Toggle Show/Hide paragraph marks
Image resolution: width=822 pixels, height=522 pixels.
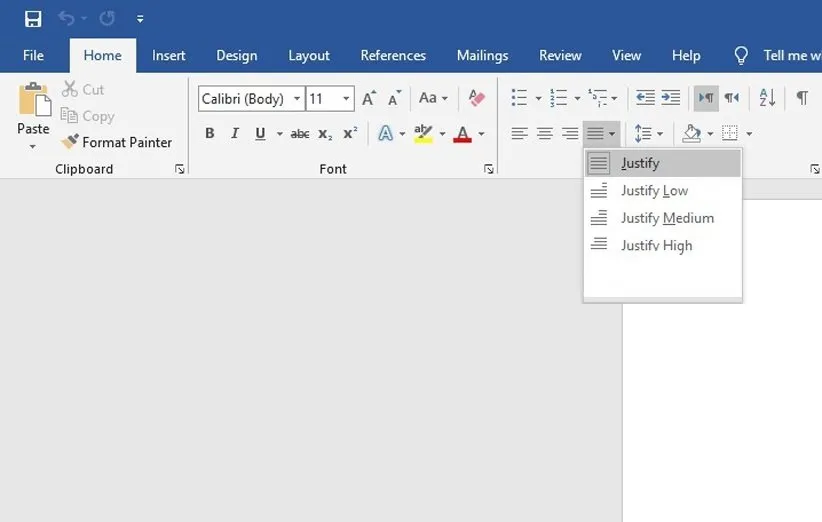[x=802, y=98]
